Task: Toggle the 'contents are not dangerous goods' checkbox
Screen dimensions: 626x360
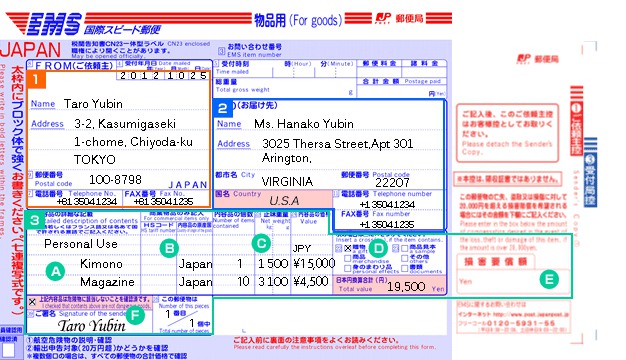Action: (x=32, y=302)
